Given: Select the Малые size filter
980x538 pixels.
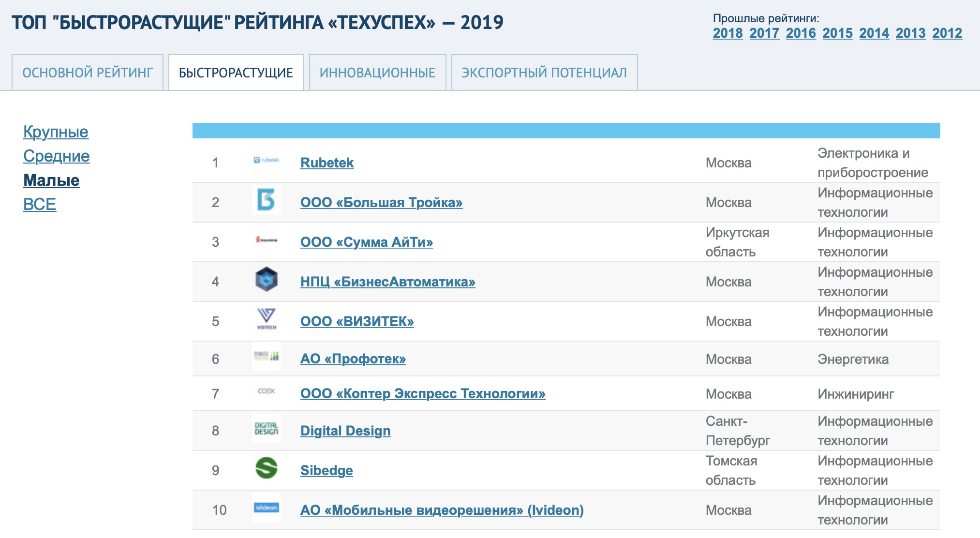Looking at the screenshot, I should [51, 180].
